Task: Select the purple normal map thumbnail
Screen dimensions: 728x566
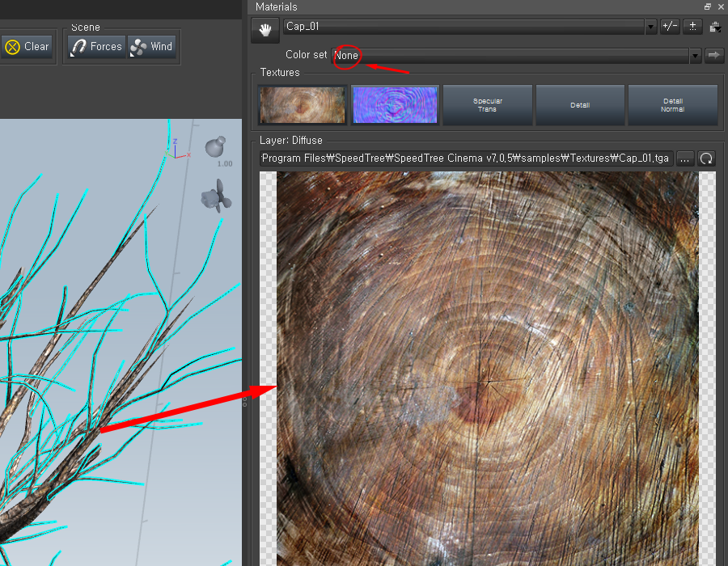Action: 395,105
